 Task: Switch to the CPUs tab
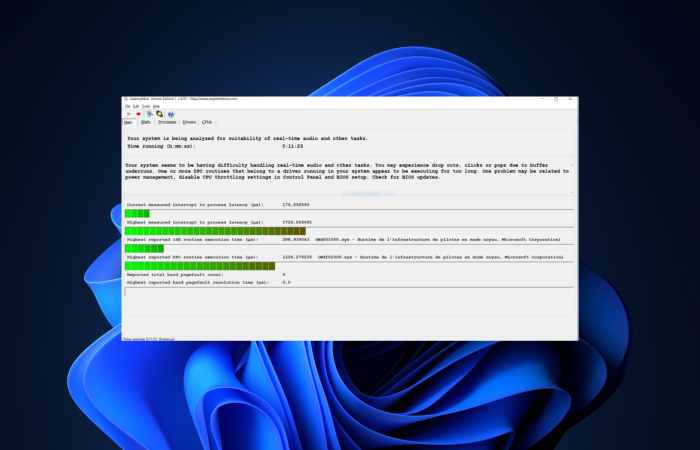207,122
